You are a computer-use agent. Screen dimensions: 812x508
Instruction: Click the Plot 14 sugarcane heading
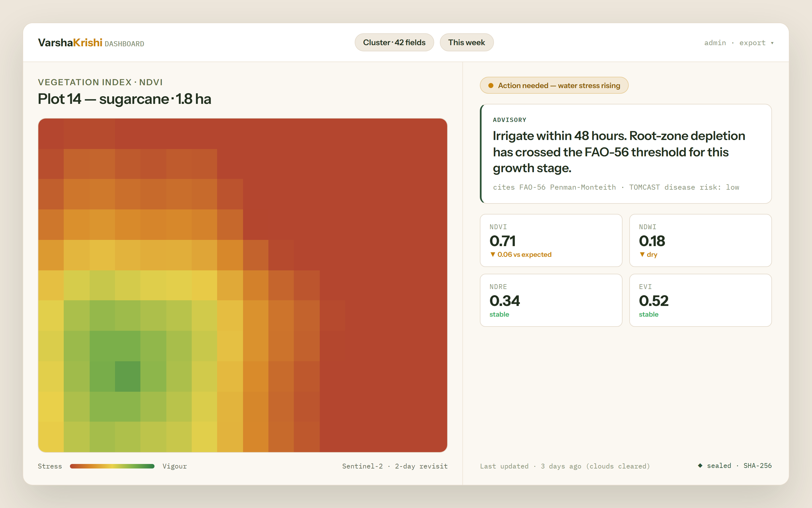125,99
